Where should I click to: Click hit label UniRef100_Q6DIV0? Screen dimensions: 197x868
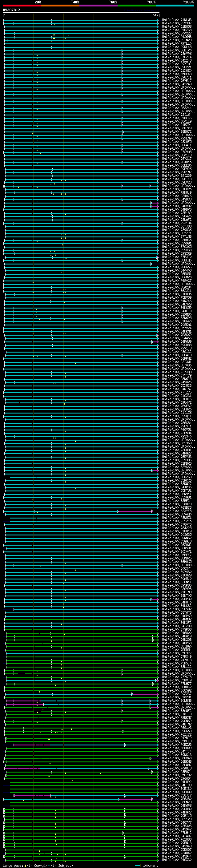coord(177,50)
